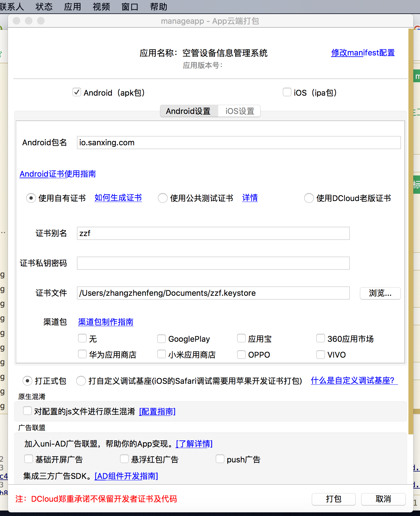This screenshot has width=420, height=516.
Task: Open the 状态 menu
Action: 44,6
